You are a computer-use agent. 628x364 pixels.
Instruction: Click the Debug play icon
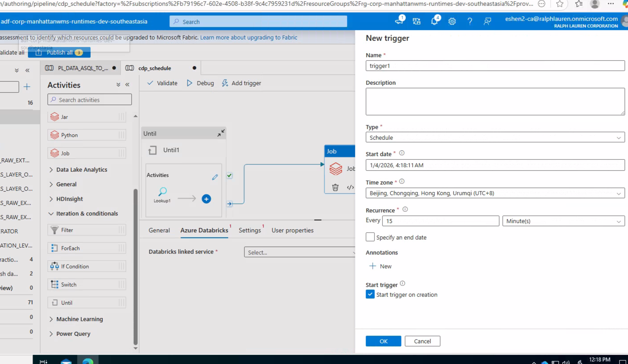(190, 83)
